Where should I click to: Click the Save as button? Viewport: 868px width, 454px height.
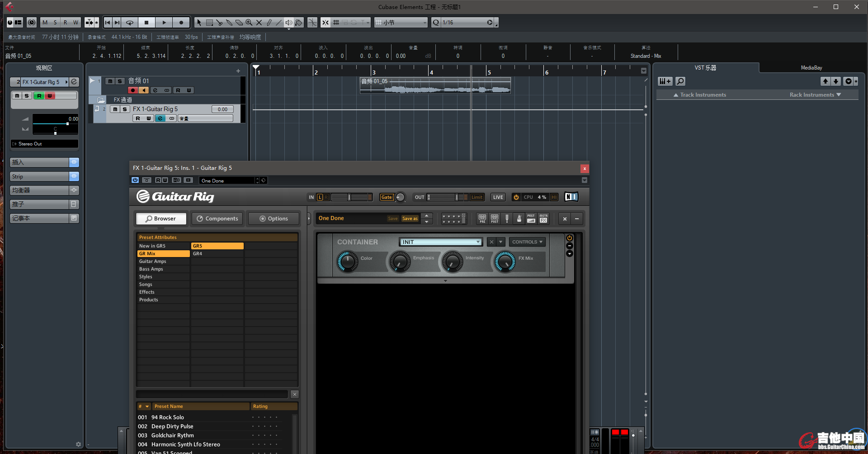[x=410, y=219]
